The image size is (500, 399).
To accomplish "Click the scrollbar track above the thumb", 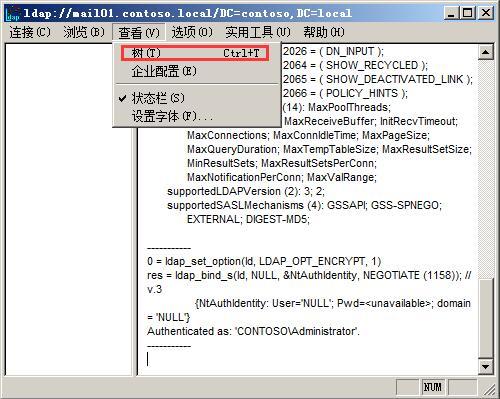I will pos(486,168).
